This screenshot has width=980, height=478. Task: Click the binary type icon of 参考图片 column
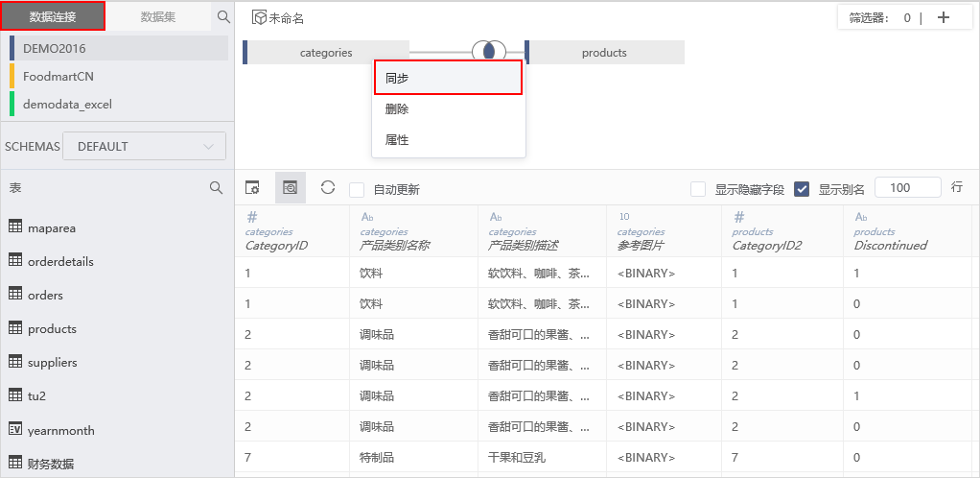tap(623, 217)
